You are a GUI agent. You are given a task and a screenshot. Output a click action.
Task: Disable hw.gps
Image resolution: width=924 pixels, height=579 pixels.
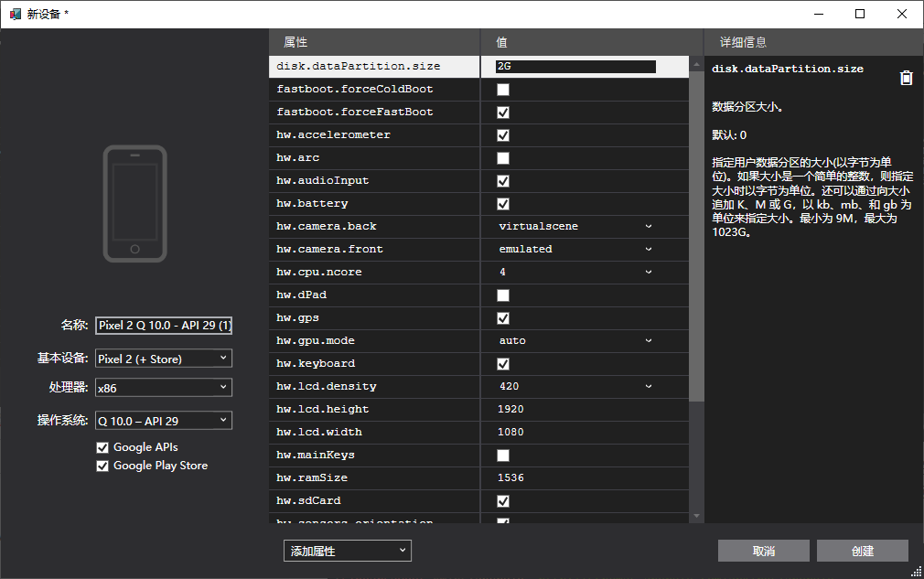(x=502, y=317)
